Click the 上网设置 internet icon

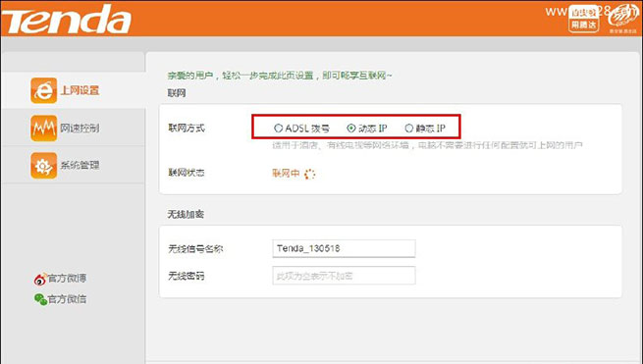(x=43, y=90)
